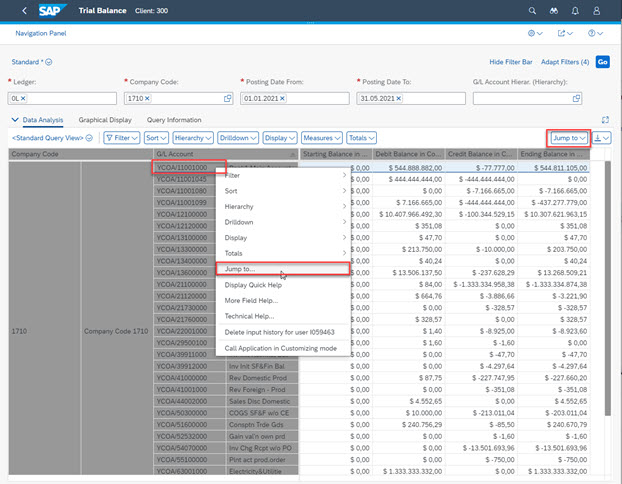Image resolution: width=622 pixels, height=484 pixels.
Task: Open the help question mark menu
Action: click(x=595, y=33)
